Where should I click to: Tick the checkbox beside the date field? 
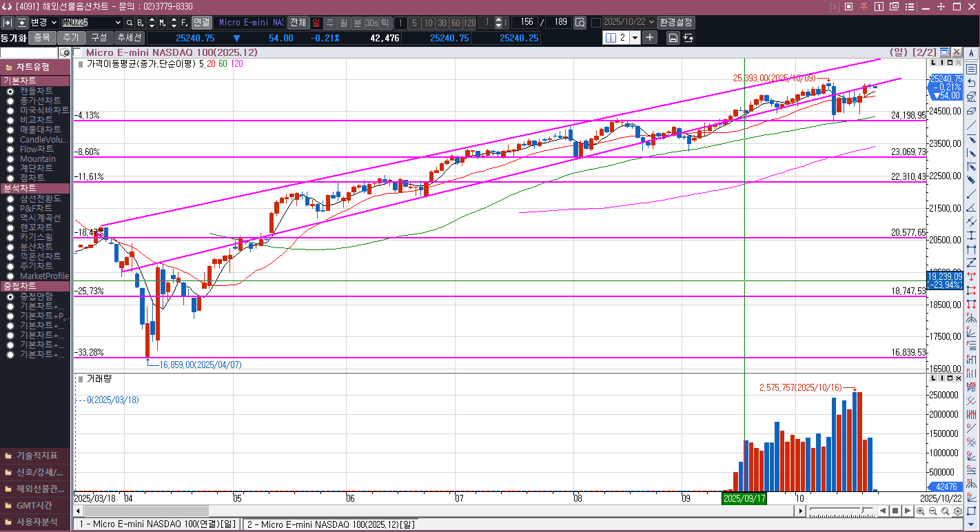[596, 23]
